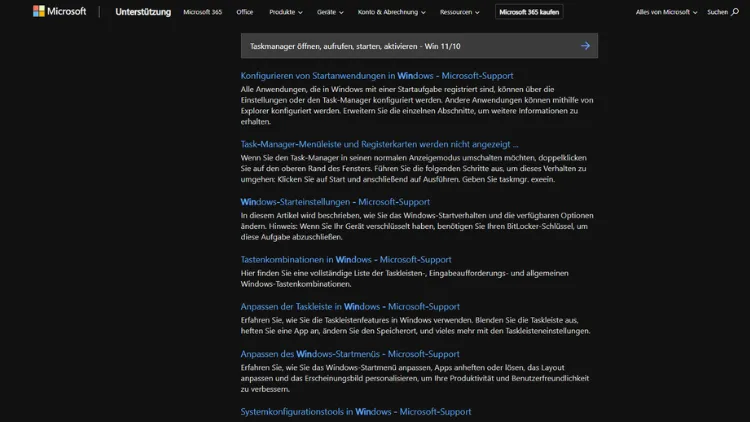Expand the Ressourcen dropdown
Viewport: 750px width, 422px height.
click(x=460, y=12)
